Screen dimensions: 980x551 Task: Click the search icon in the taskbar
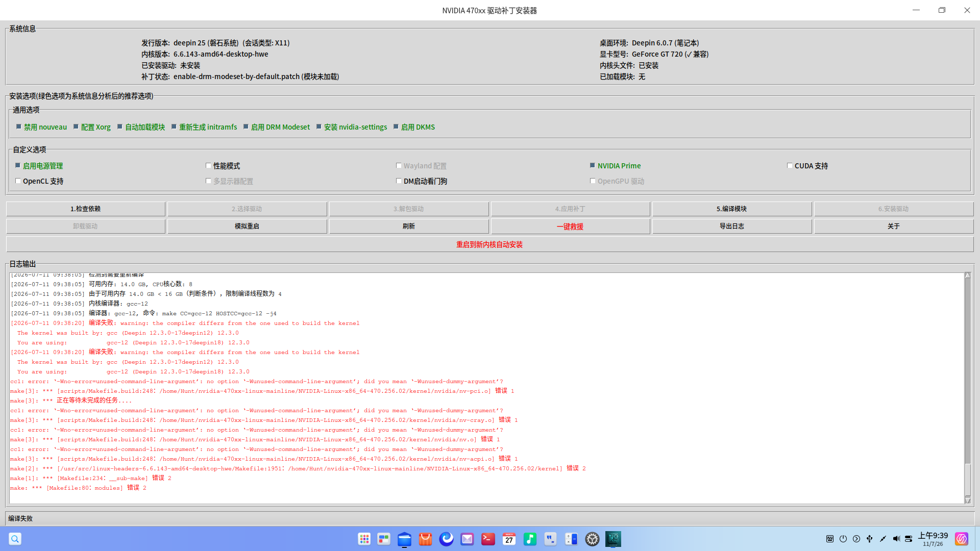[x=15, y=539]
